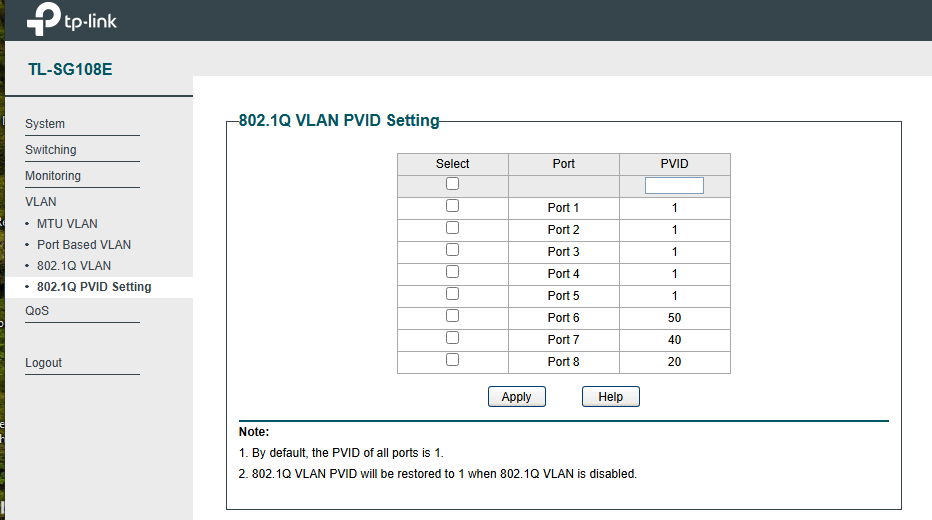Click the Port 6 label
This screenshot has height=520, width=932.
[x=563, y=318]
